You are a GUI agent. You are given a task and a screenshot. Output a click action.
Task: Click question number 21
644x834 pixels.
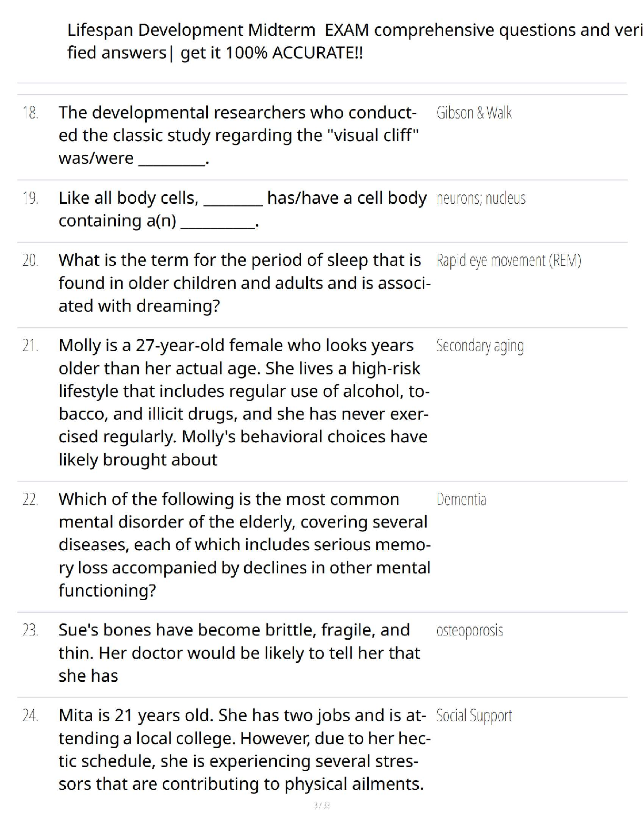(31, 346)
